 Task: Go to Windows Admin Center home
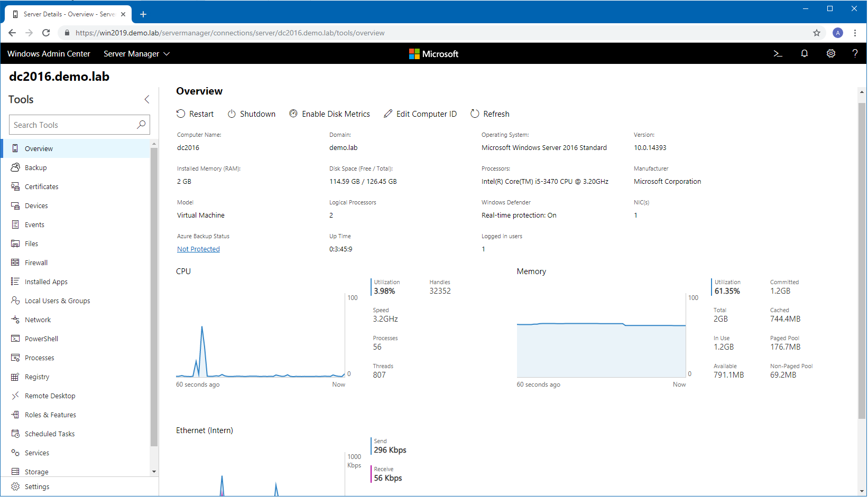49,53
